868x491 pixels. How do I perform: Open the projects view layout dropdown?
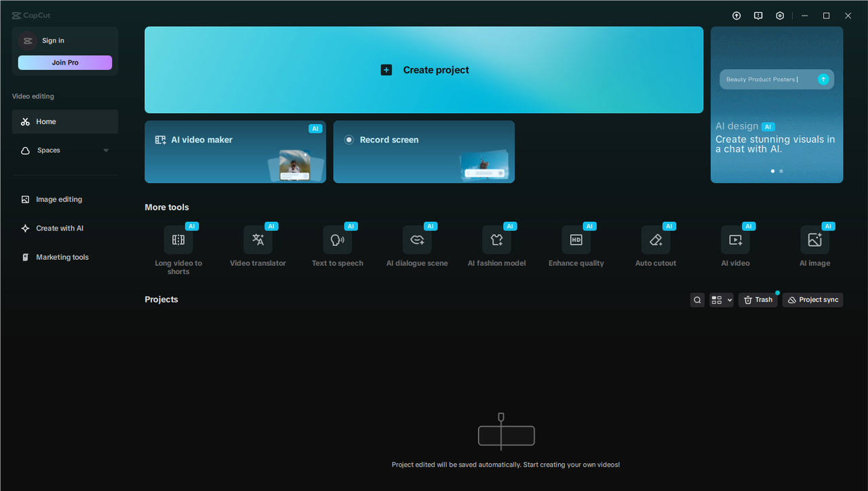tap(722, 299)
